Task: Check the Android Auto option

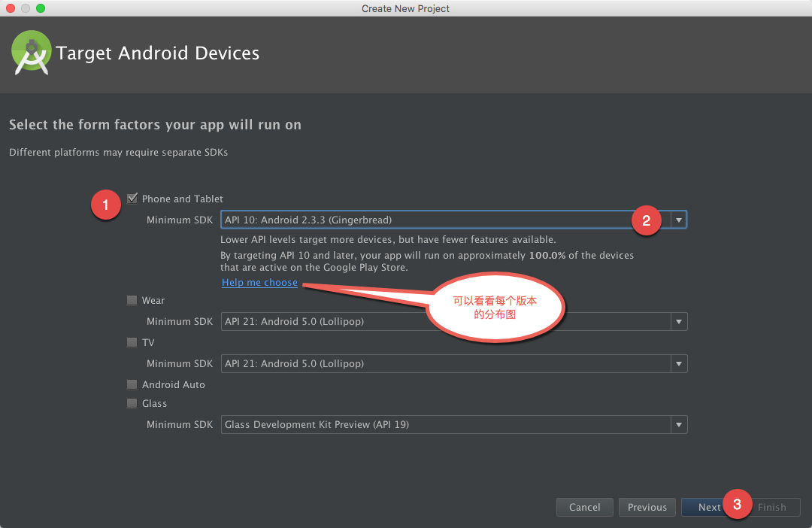Action: point(132,384)
